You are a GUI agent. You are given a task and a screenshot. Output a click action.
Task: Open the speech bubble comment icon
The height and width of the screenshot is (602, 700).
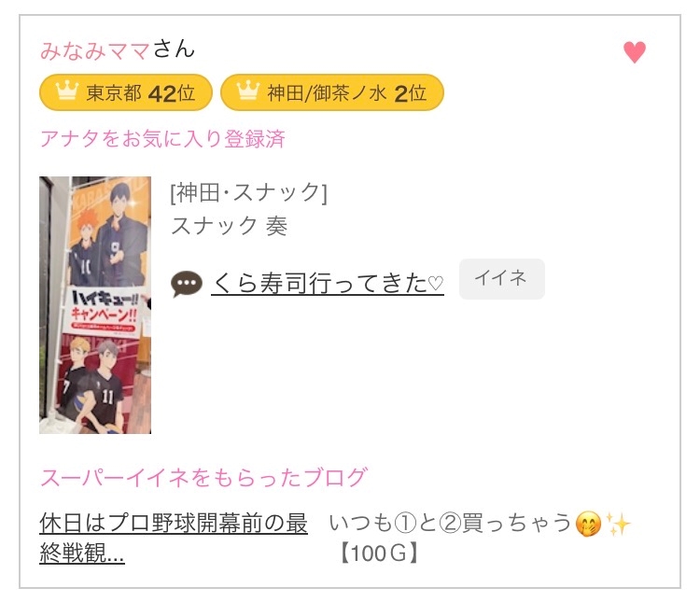[x=187, y=284]
